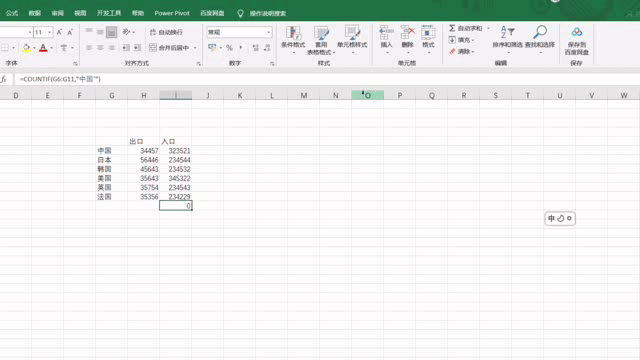
Task: Click the 自动求和 AutoSum sigma icon
Action: 452,28
